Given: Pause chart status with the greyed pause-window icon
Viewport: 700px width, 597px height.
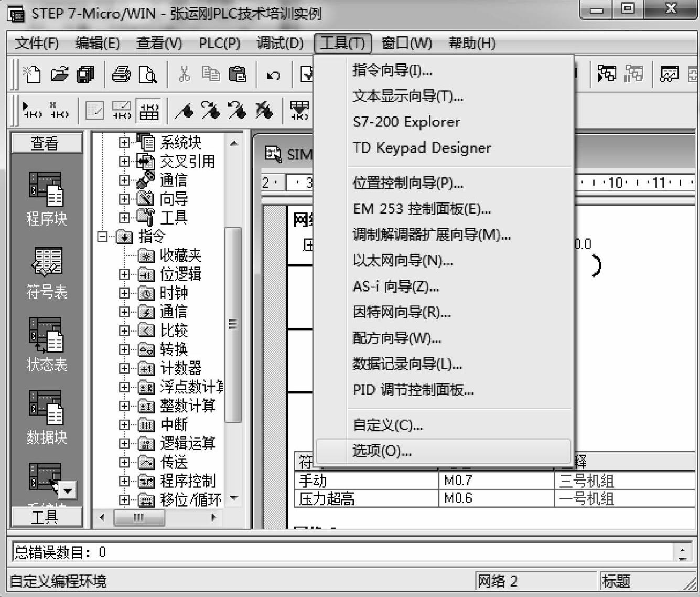Looking at the screenshot, I should 633,74.
